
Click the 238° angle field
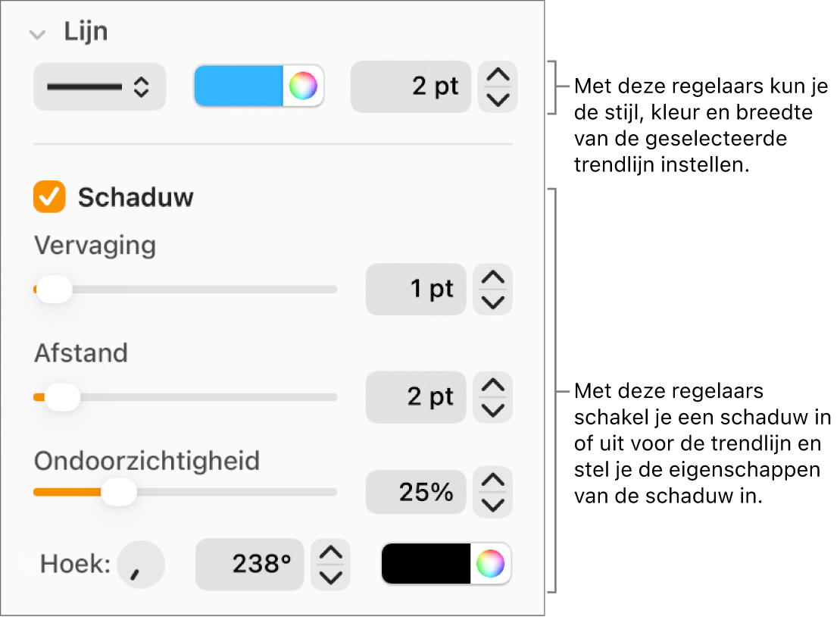pyautogui.click(x=250, y=565)
